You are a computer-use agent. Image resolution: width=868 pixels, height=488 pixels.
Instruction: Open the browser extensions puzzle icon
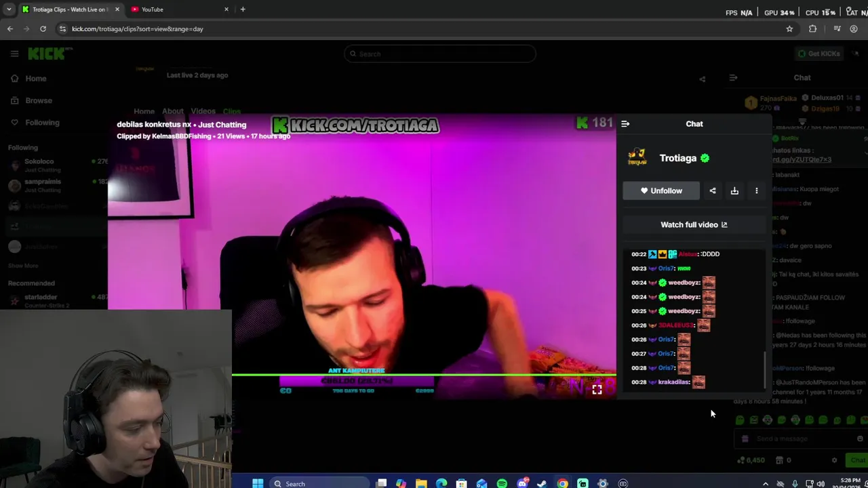click(812, 29)
